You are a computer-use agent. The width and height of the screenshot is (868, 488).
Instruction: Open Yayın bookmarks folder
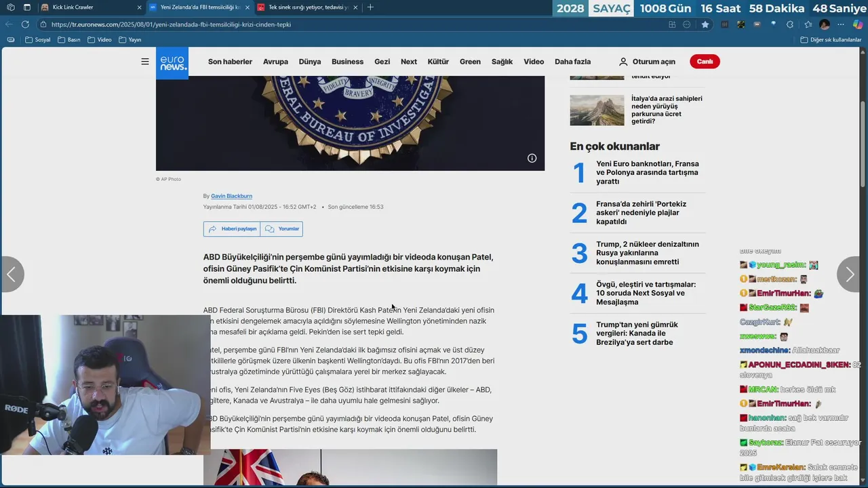[130, 40]
